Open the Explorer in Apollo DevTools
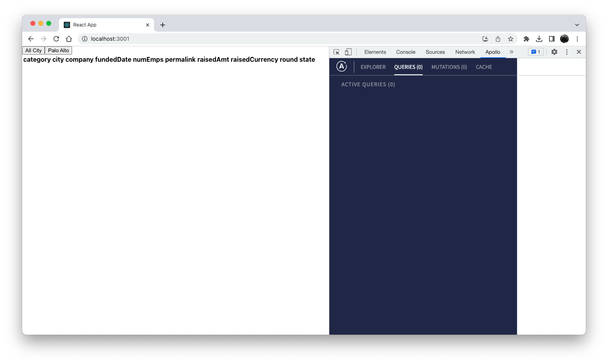The height and width of the screenshot is (364, 608). [372, 67]
